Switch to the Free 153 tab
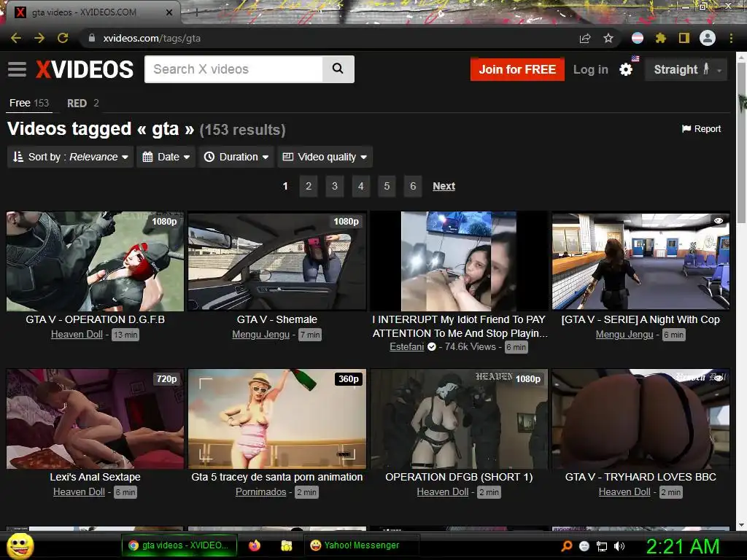Viewport: 747px width, 560px height. point(29,103)
